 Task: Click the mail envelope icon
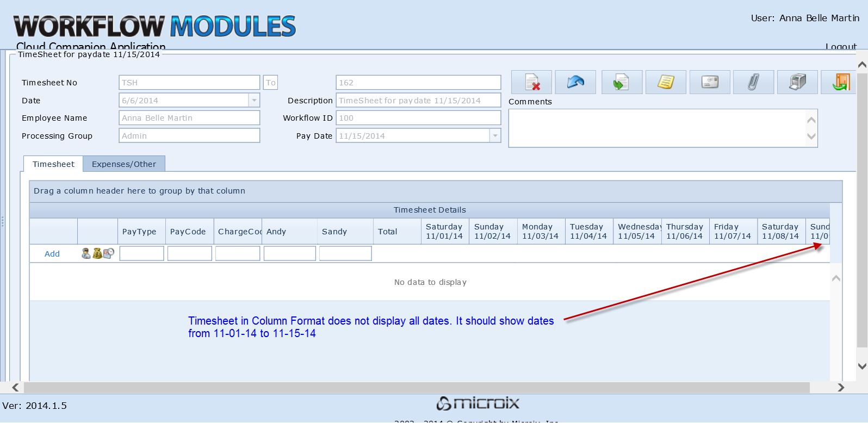(710, 82)
